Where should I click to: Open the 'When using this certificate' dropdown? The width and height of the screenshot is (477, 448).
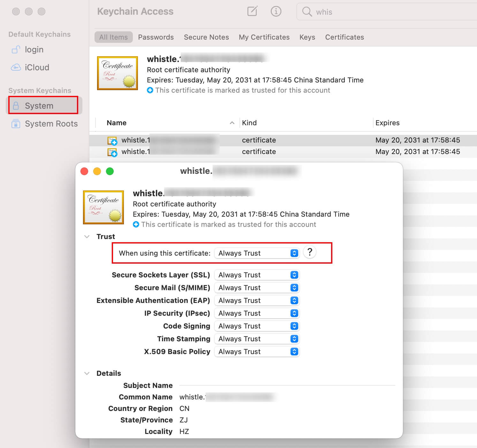click(x=257, y=253)
